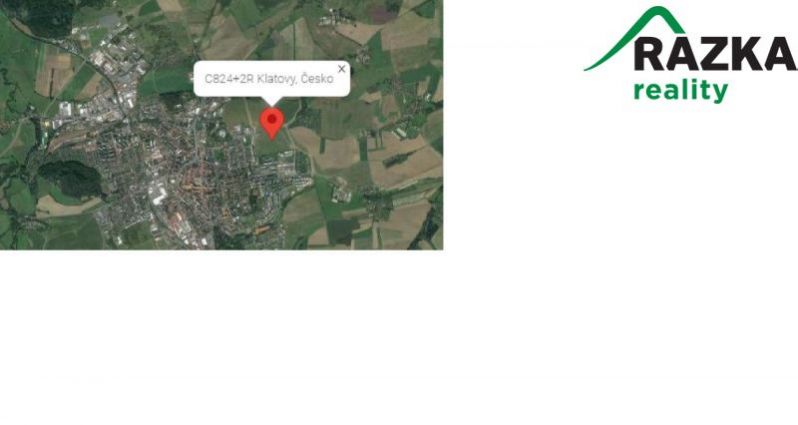Click the letter "Z" in the RAZKA logo
This screenshot has width=798, height=425.
click(717, 54)
